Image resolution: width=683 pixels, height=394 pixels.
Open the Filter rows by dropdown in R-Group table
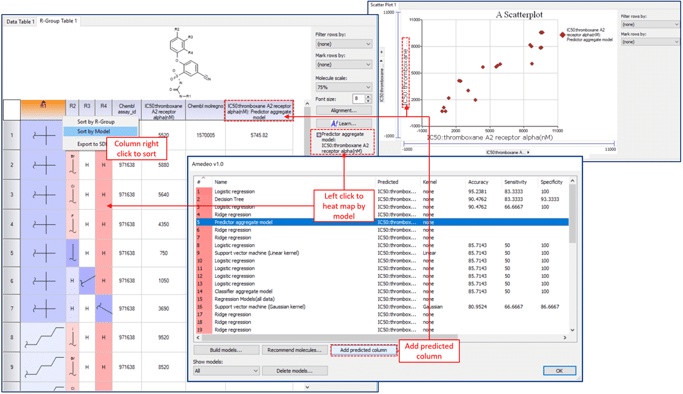(x=344, y=44)
